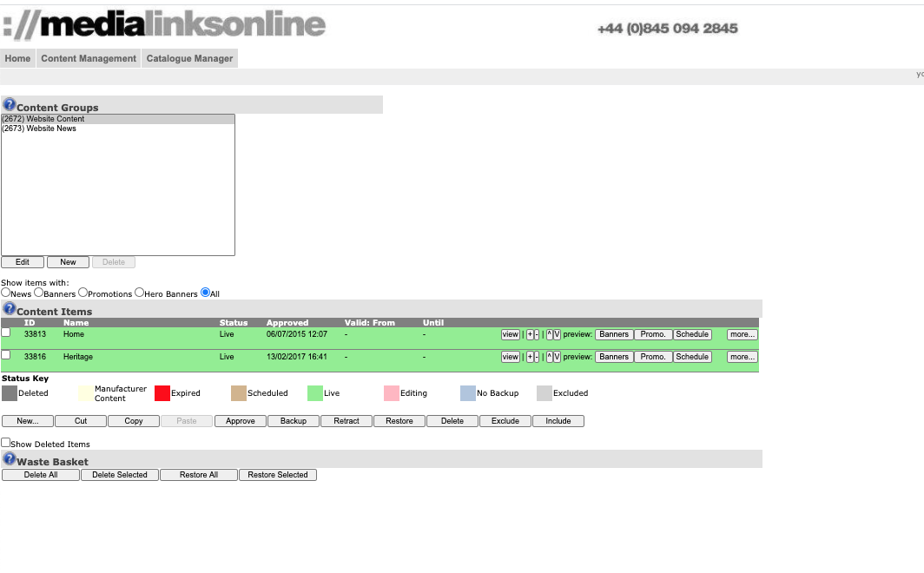
Task: Open the Content Management tab
Action: [89, 58]
